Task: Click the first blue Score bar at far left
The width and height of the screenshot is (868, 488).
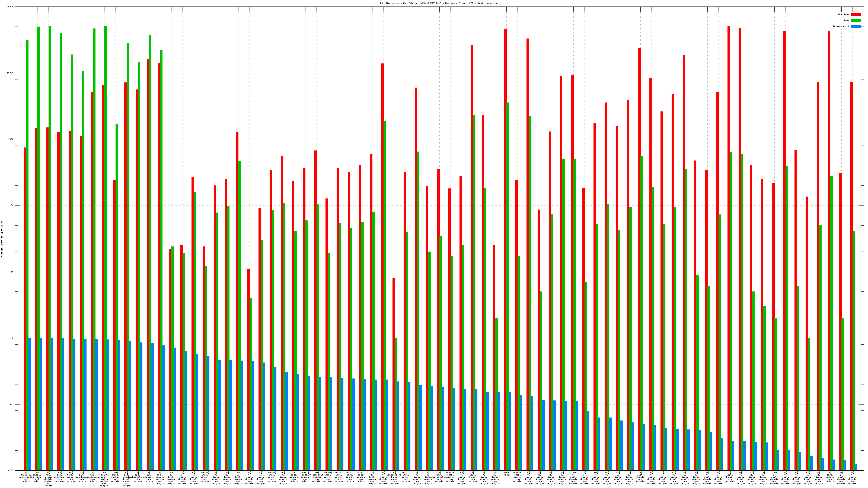Action: [30, 404]
